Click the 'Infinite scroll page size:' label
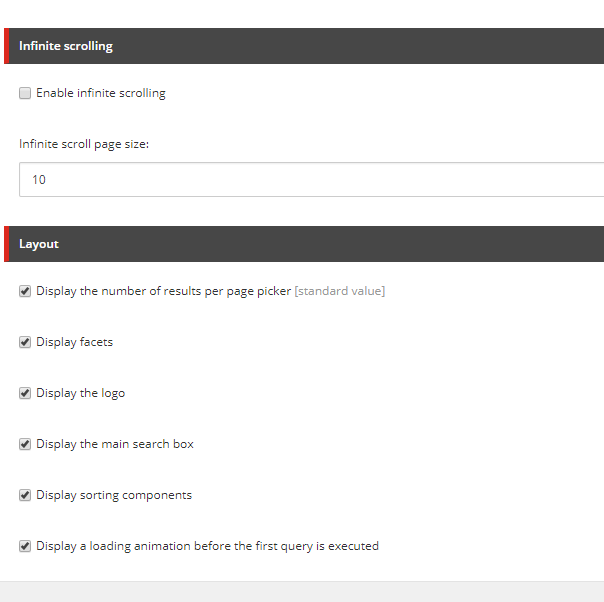The image size is (604, 602). (84, 144)
